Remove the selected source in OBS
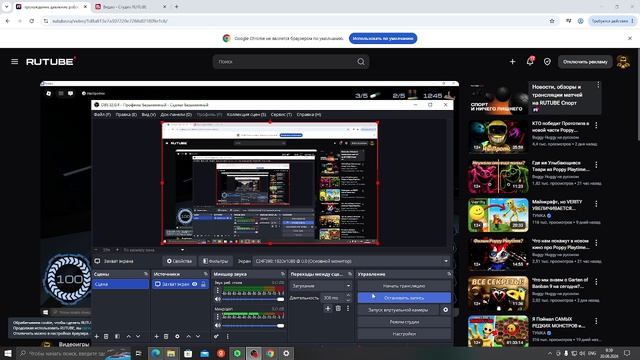The height and width of the screenshot is (360, 640). [166, 336]
